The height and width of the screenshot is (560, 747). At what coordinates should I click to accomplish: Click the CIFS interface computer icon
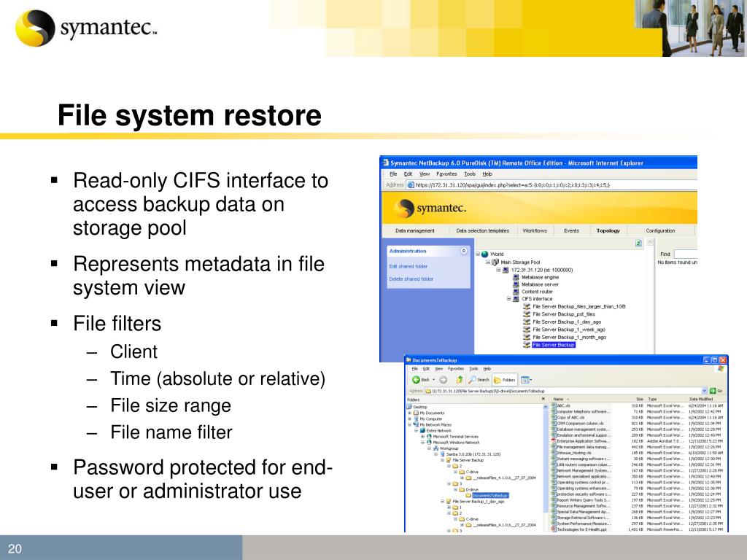click(516, 298)
